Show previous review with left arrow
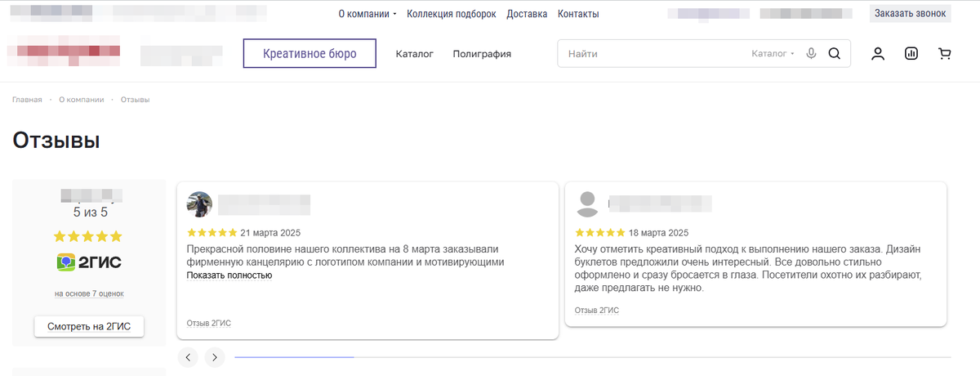The width and height of the screenshot is (980, 376). [x=188, y=357]
